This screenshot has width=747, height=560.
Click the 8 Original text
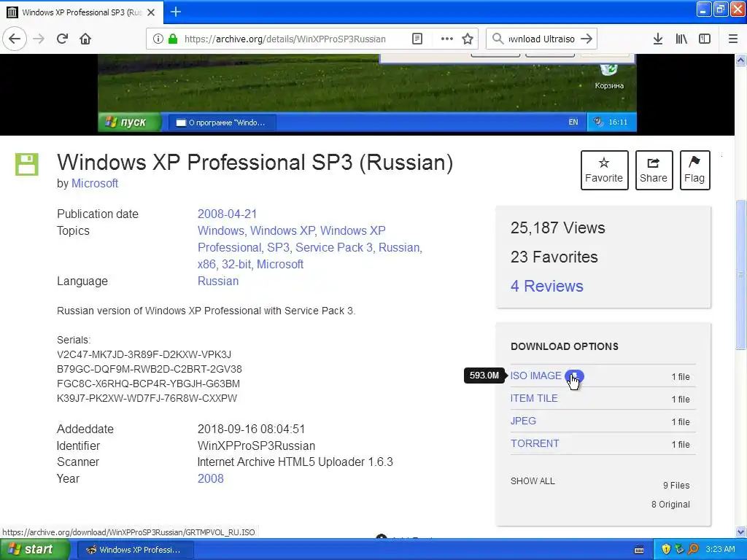click(670, 505)
